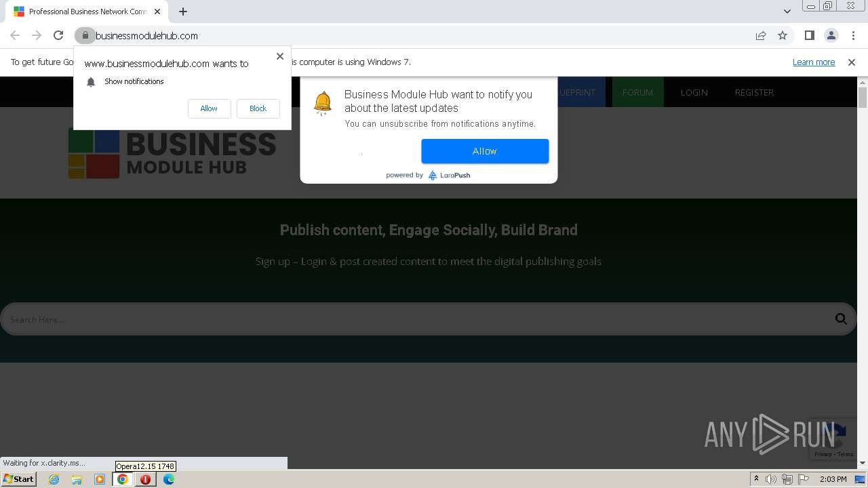Open the FORUM menu item
The width and height of the screenshot is (868, 488).
click(637, 92)
